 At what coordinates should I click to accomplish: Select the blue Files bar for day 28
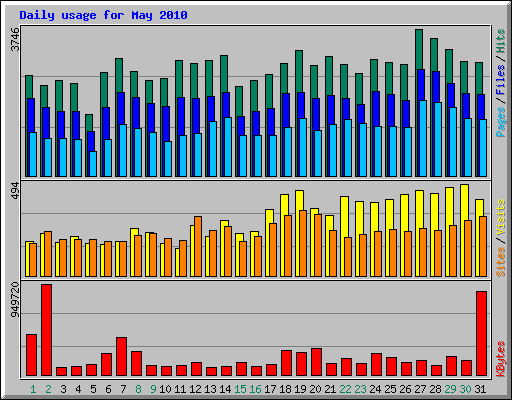436,87
